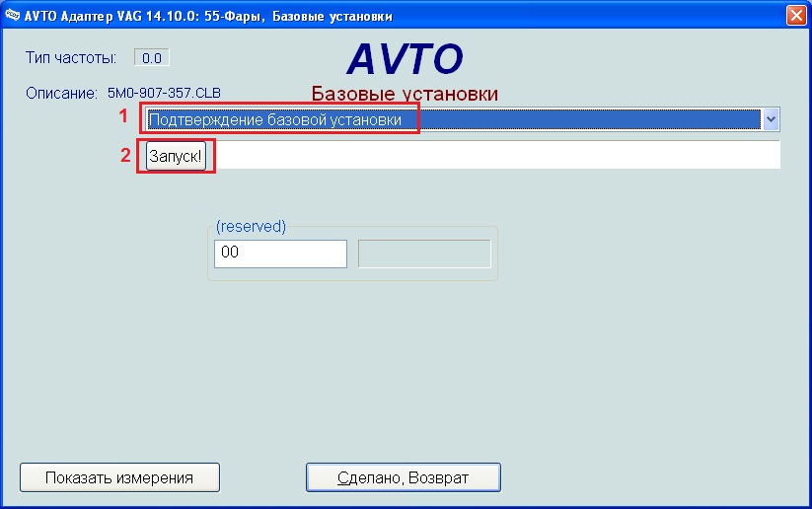Click the 'Базовые установки' heading
The width and height of the screenshot is (812, 509).
[x=405, y=94]
